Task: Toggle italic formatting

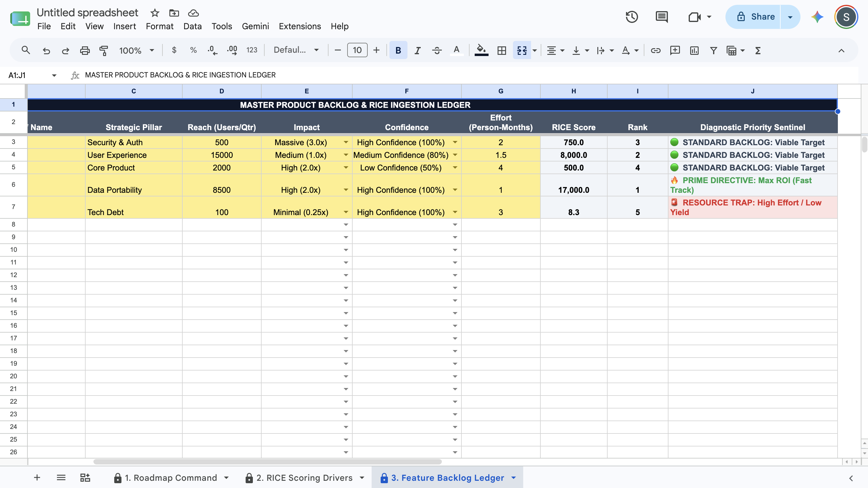Action: [417, 51]
